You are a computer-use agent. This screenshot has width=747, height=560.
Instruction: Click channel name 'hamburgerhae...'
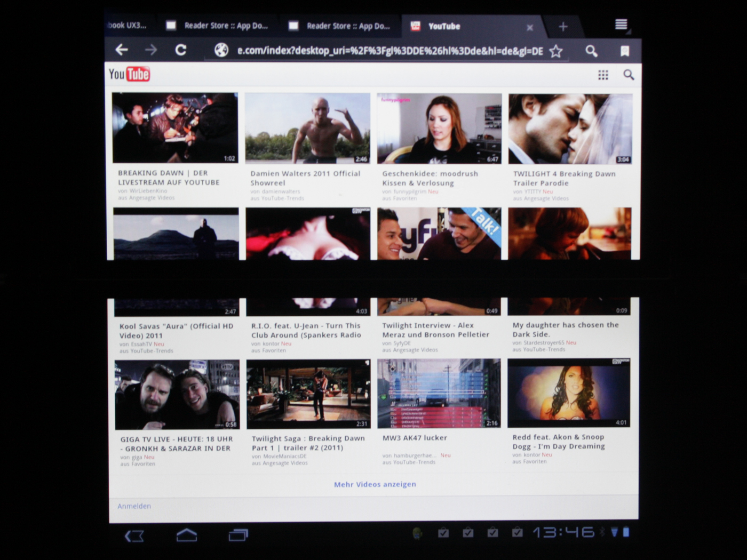click(415, 455)
